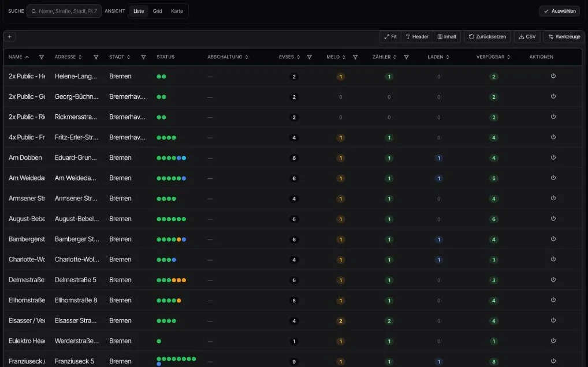
Task: Sort by Laden column header
Action: (438, 57)
